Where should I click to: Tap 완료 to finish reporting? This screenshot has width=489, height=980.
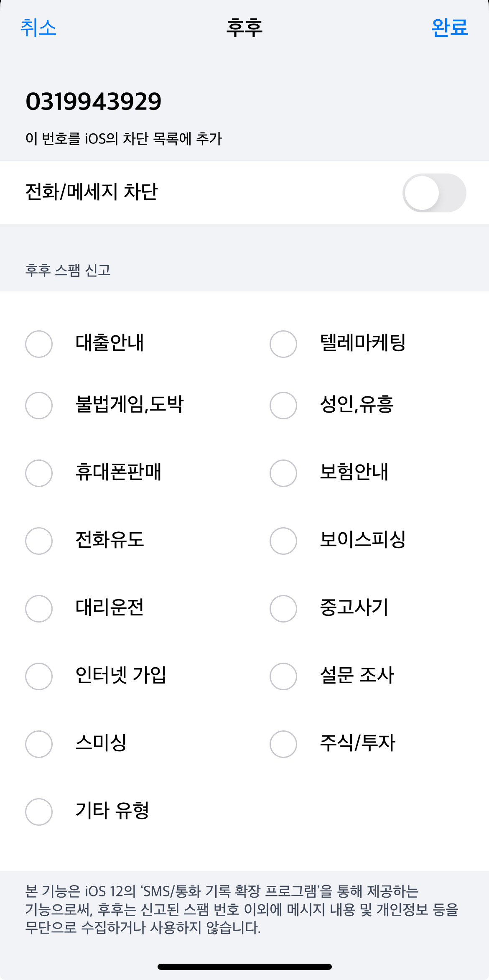click(449, 28)
